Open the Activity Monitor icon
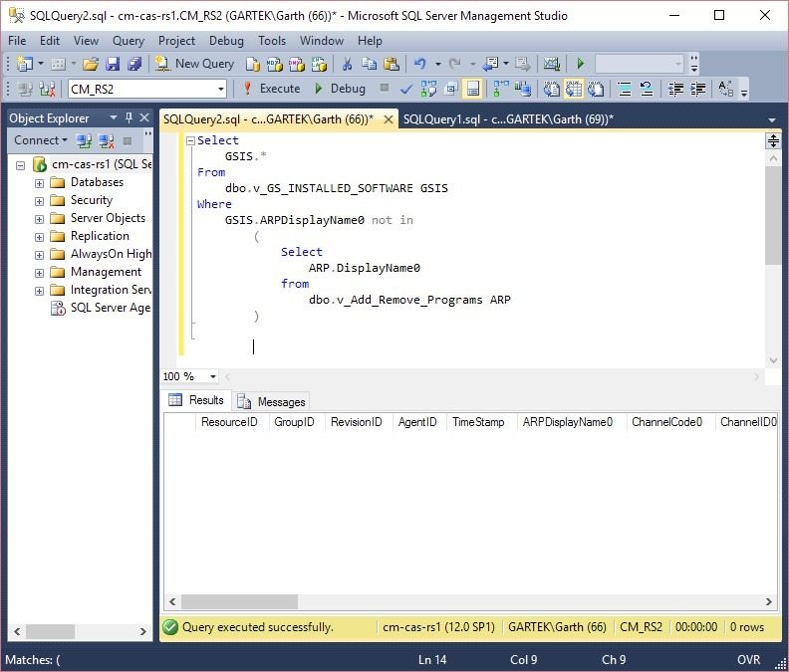The image size is (789, 672). coord(552,64)
